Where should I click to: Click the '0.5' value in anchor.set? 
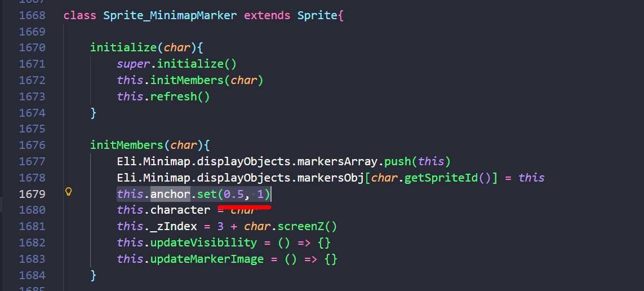[234, 194]
